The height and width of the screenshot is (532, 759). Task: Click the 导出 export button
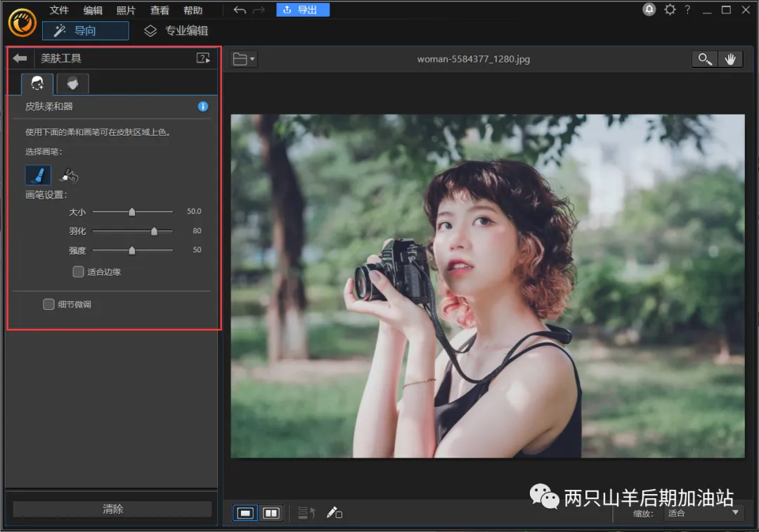point(303,10)
